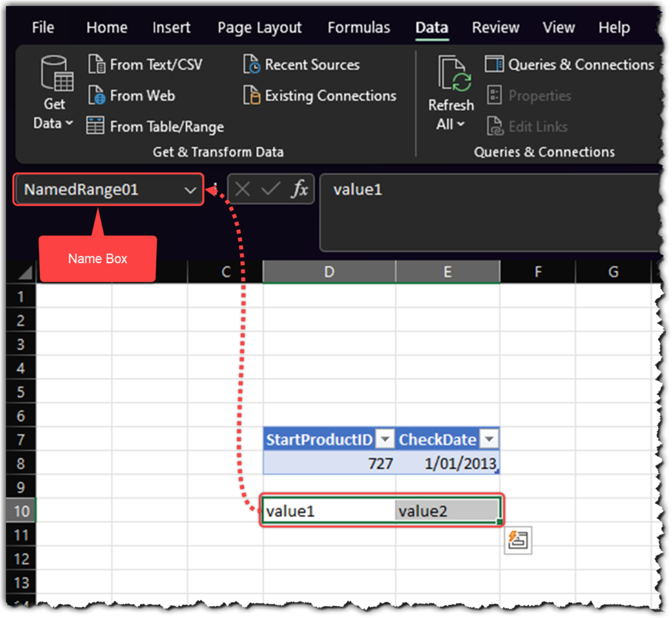Switch to the Review tab
Screen dimensions: 672x618
(495, 28)
